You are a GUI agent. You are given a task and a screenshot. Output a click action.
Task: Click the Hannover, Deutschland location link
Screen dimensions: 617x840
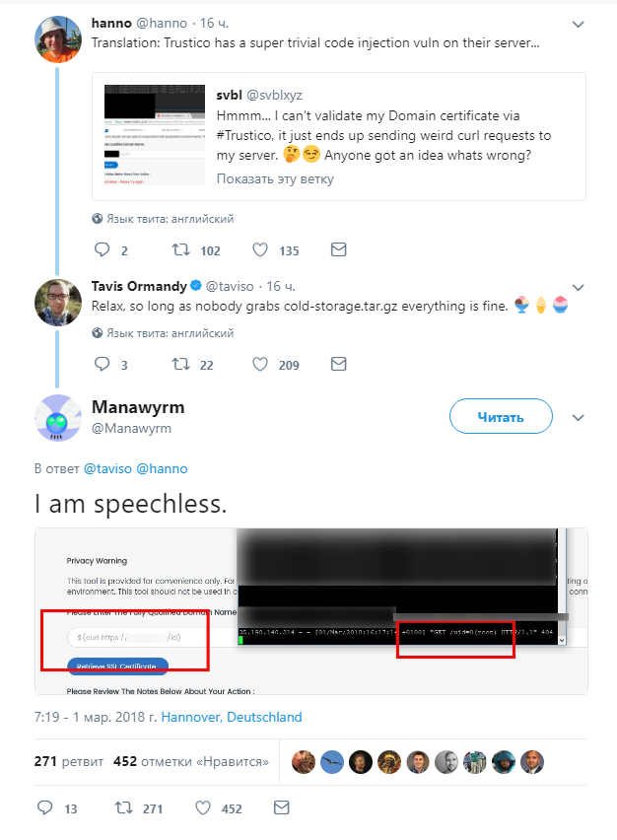click(x=232, y=717)
